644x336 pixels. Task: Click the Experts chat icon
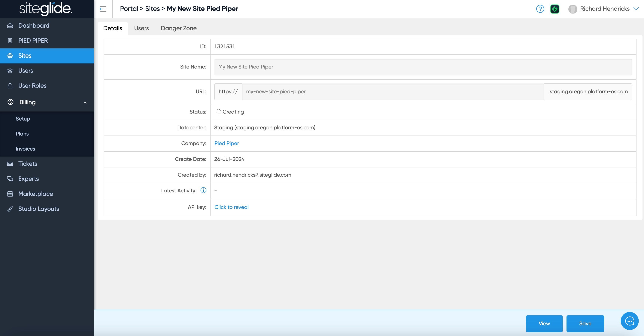[x=10, y=179]
